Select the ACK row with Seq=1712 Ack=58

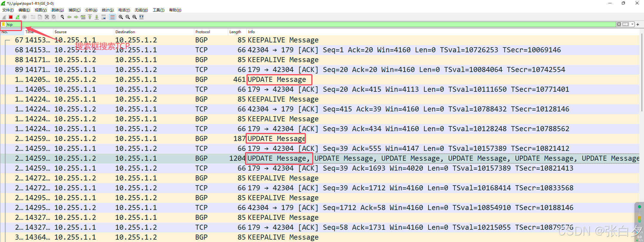pos(320,208)
